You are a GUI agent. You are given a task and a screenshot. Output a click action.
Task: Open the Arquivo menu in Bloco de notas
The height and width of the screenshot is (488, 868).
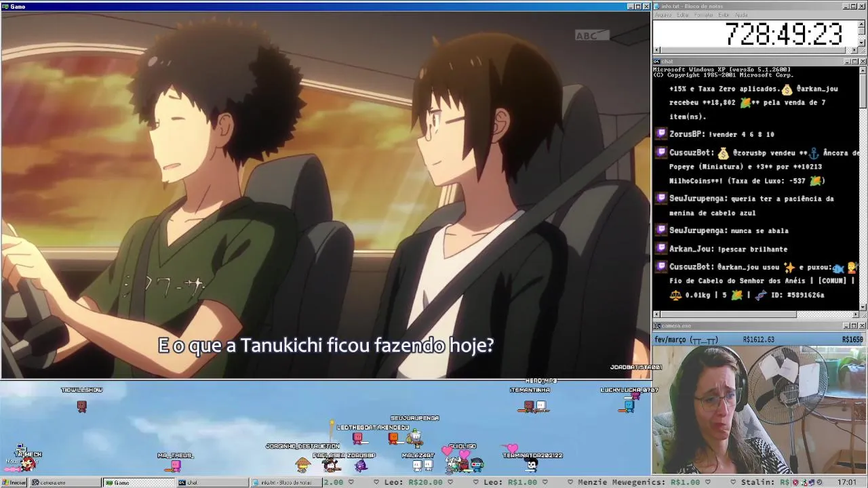point(663,15)
